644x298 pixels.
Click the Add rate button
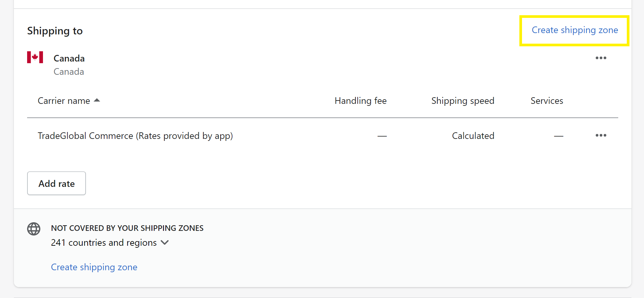[x=57, y=183]
